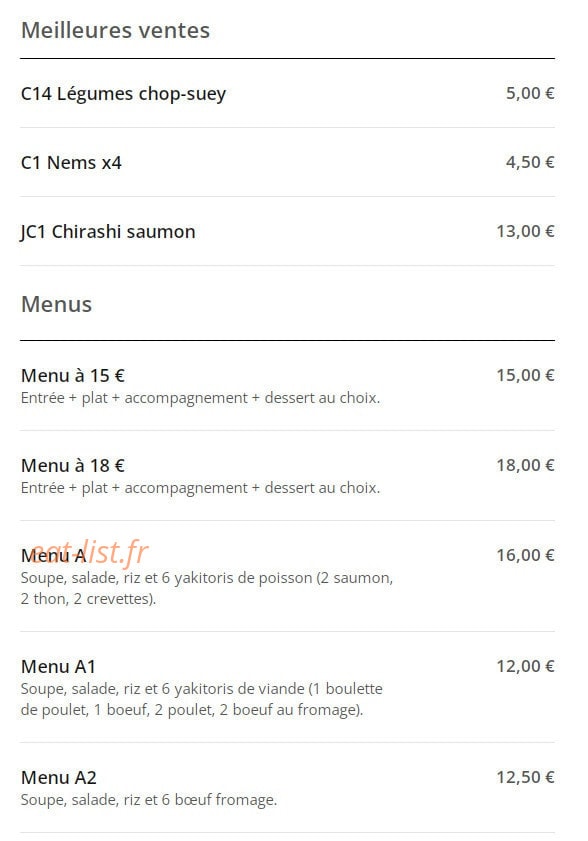
Task: Jump to the Menus section heading
Action: click(56, 304)
